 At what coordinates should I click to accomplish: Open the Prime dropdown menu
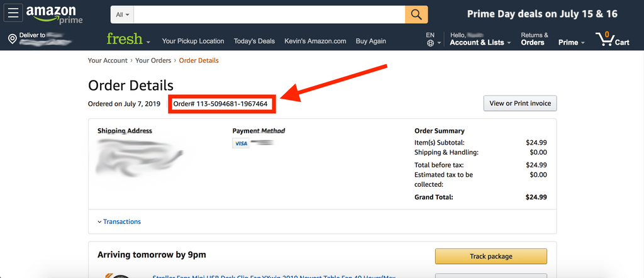[x=571, y=42]
